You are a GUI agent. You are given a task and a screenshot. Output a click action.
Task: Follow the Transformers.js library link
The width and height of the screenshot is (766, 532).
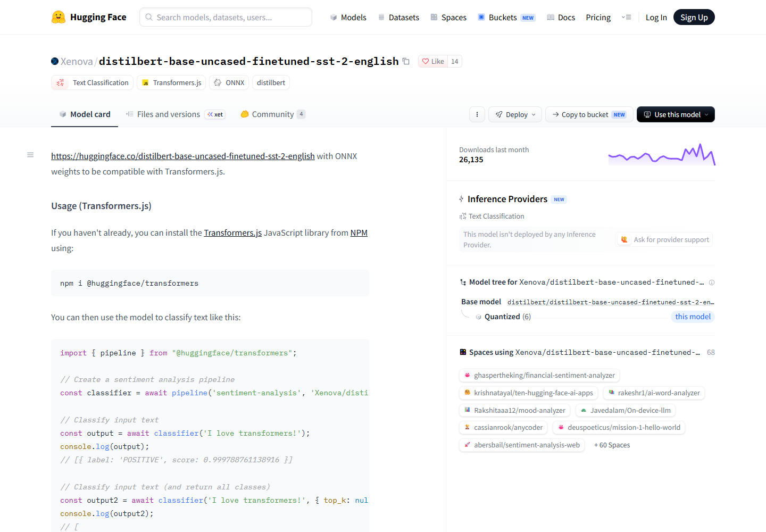233,232
